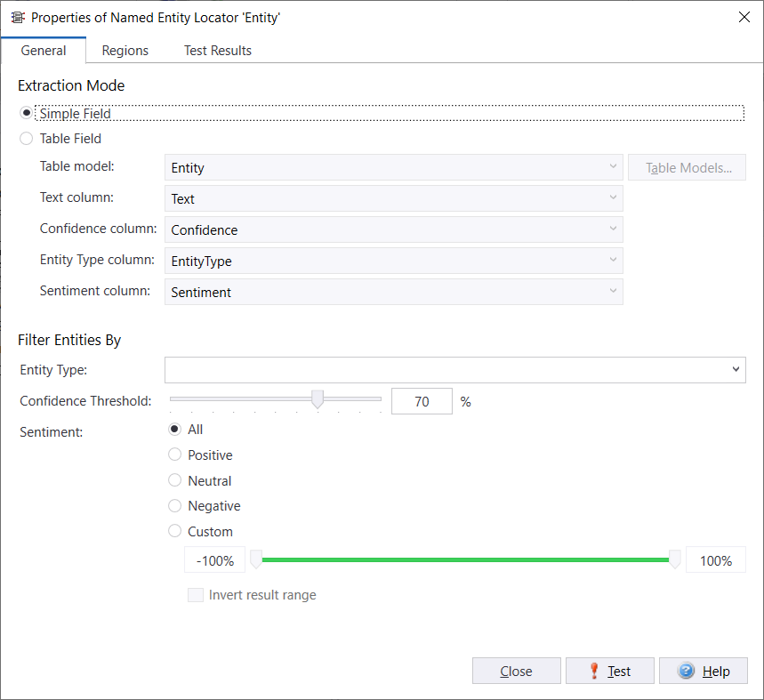Expand the Table model dropdown
This screenshot has width=764, height=700.
[x=613, y=167]
